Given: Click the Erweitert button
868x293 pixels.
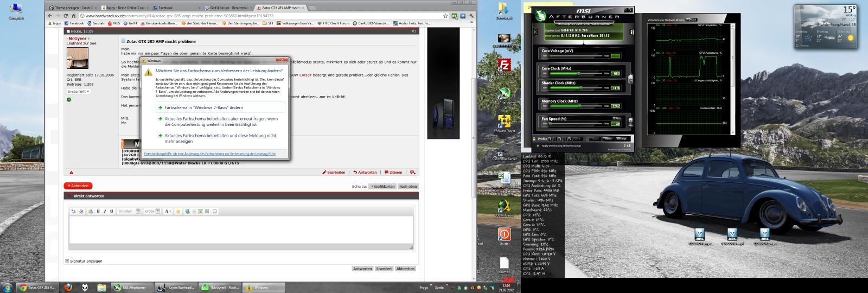Looking at the screenshot, I should (384, 268).
